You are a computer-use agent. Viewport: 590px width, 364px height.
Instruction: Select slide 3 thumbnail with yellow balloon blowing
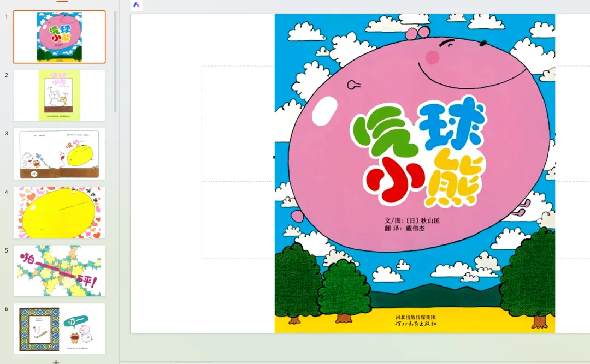tap(59, 154)
